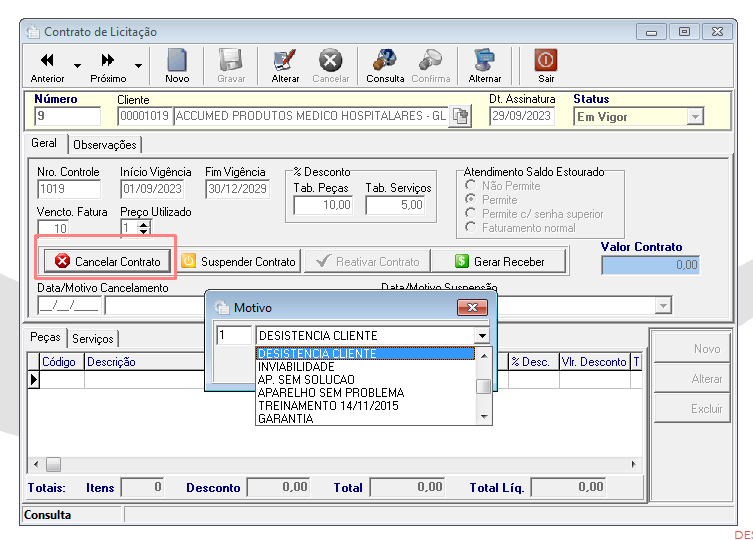The image size is (753, 540).
Task: Open Consulta search from toolbar
Action: coord(385,66)
